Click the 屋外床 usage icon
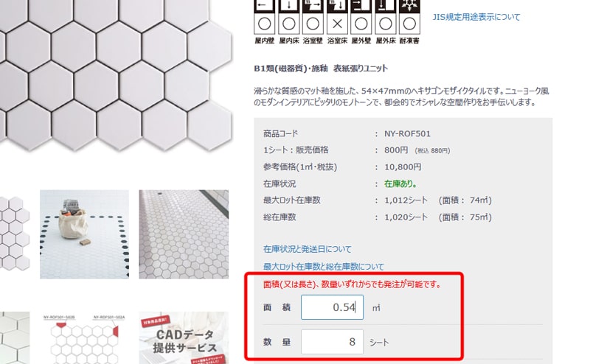The height and width of the screenshot is (364, 590). pyautogui.click(x=385, y=17)
